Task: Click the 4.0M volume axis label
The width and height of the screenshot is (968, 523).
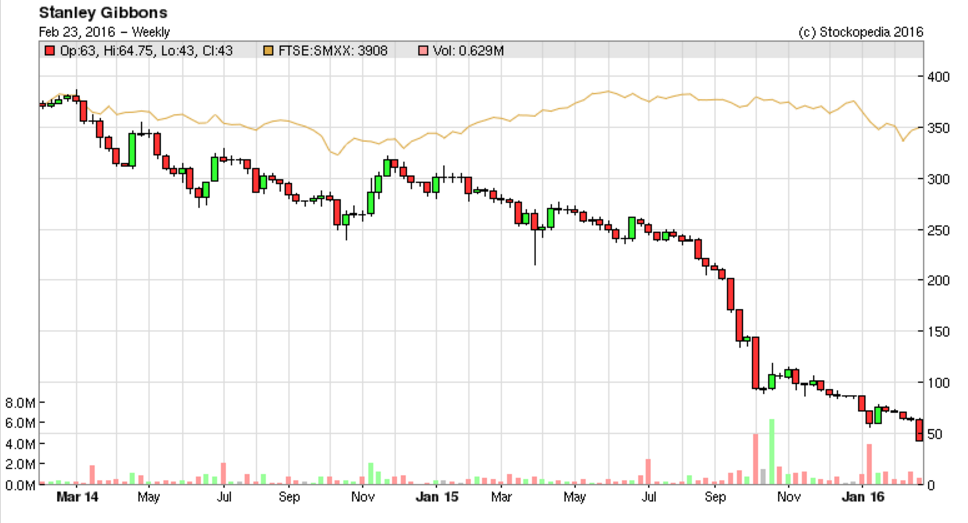Action: pyautogui.click(x=20, y=444)
